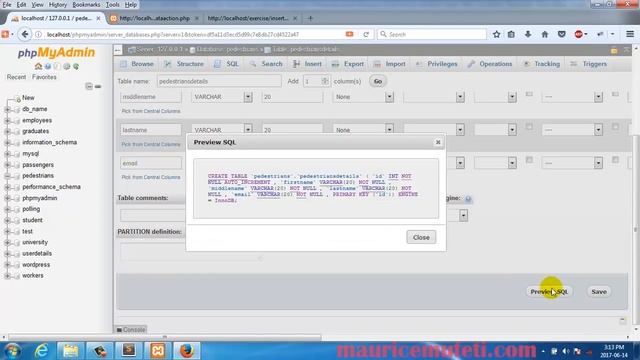This screenshot has height=360, width=640.
Task: Click the Engine help icon
Action: coord(468,199)
